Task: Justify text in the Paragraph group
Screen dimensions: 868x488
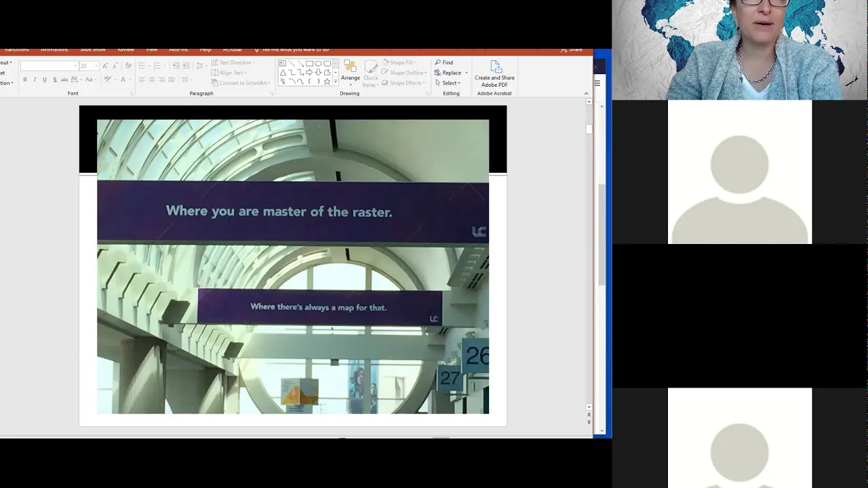Action: [x=171, y=80]
